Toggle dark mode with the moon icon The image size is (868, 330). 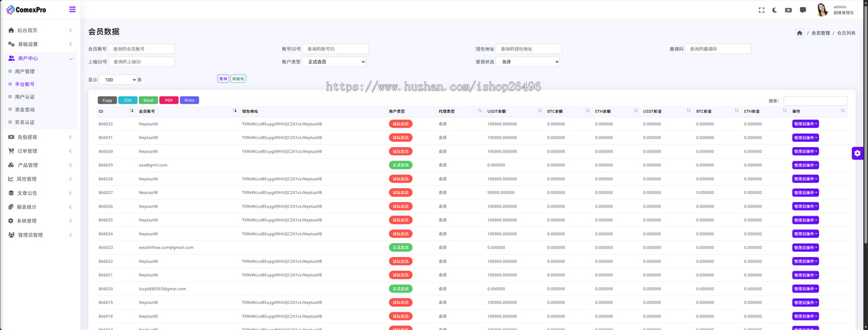(x=775, y=10)
